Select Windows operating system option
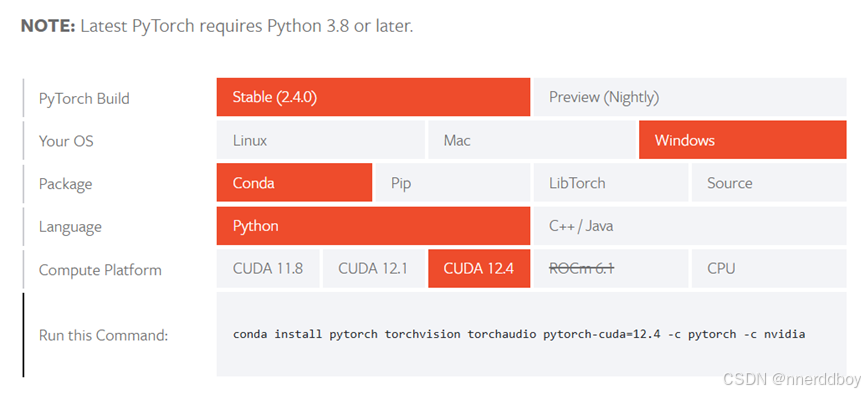This screenshot has height=394, width=865. tap(743, 140)
